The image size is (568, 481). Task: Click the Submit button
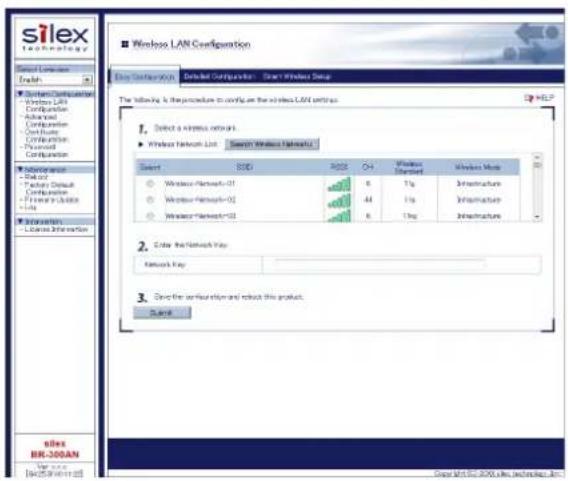click(162, 313)
